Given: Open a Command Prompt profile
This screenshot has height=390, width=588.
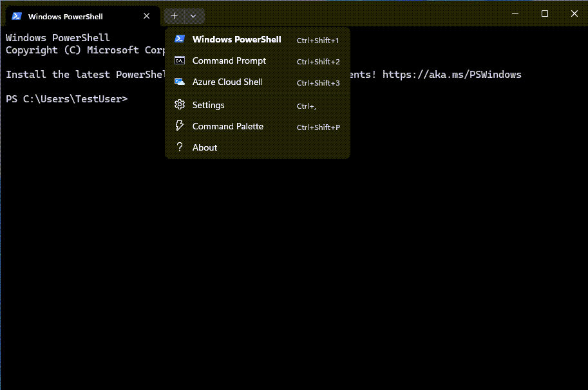Looking at the screenshot, I should pos(258,60).
